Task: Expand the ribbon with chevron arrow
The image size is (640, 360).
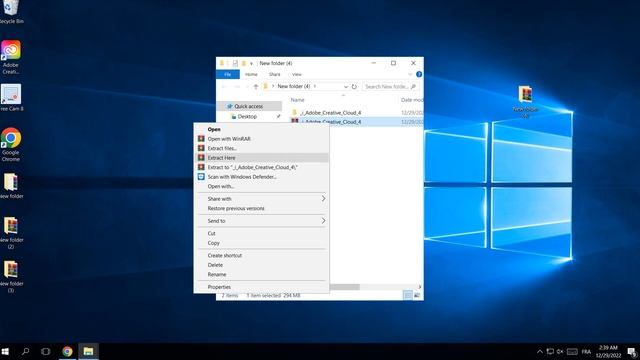Action: pyautogui.click(x=410, y=74)
